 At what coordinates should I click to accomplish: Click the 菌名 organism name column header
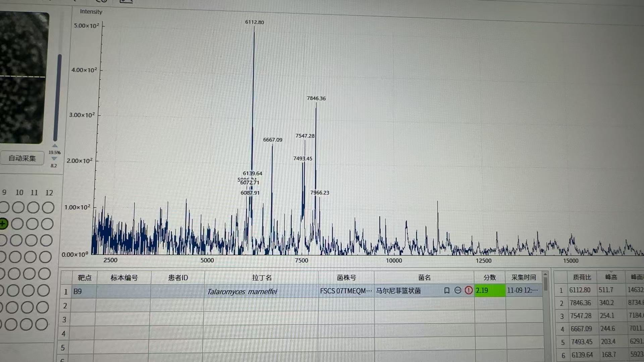point(424,278)
